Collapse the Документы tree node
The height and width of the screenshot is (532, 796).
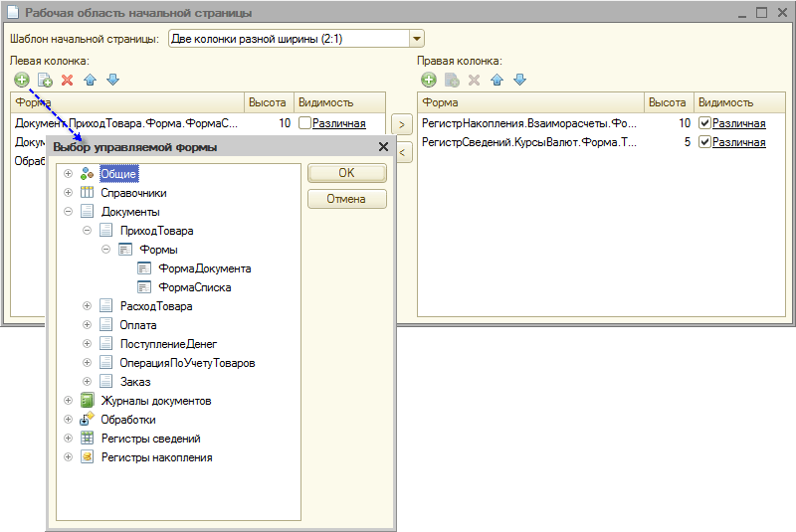click(x=68, y=212)
